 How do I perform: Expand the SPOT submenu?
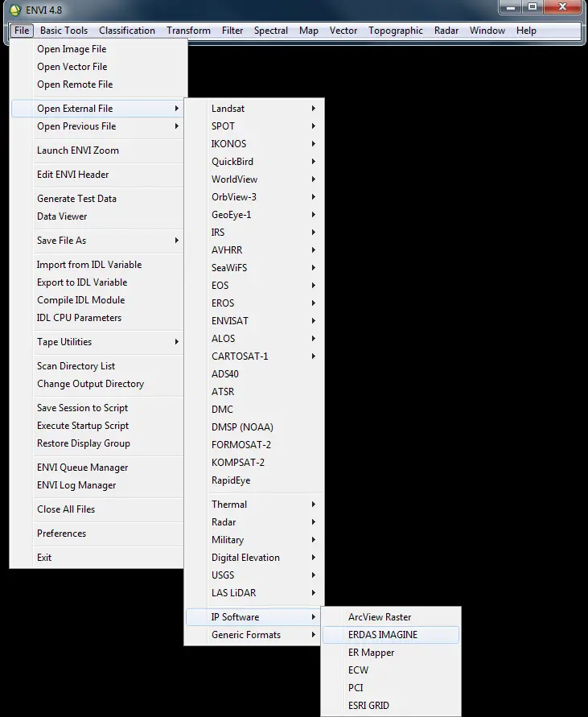(x=254, y=126)
